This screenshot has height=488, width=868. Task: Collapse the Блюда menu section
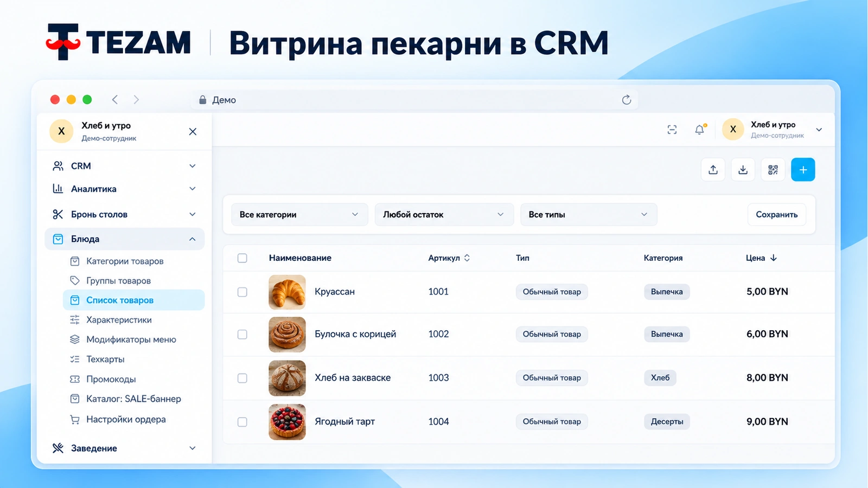124,239
